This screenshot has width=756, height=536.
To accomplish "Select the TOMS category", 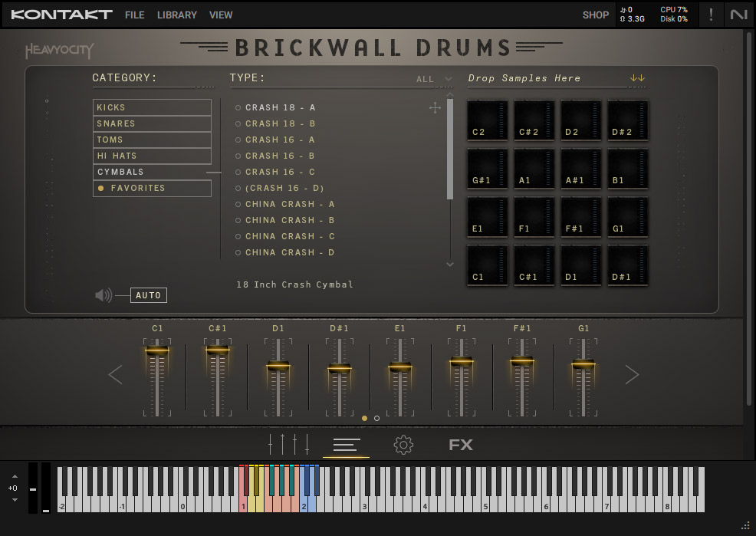I will pyautogui.click(x=152, y=140).
